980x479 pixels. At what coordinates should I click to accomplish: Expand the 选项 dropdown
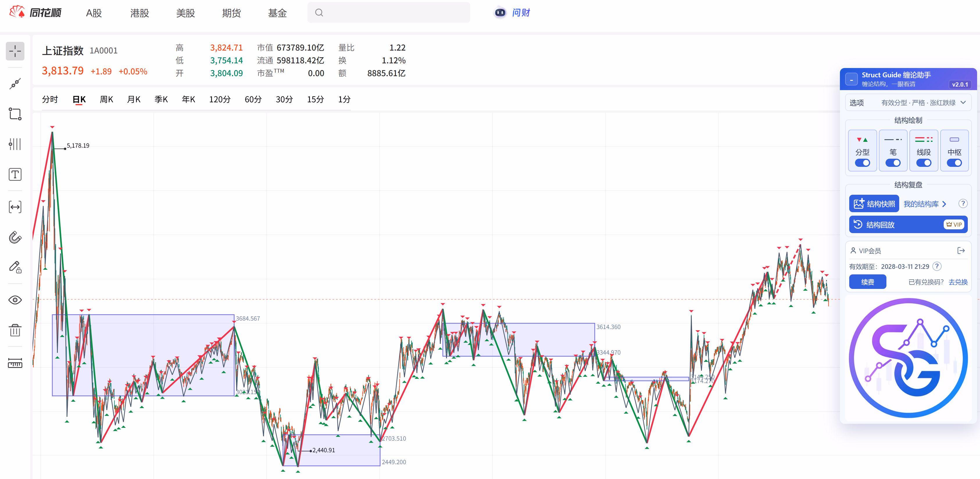[908, 102]
